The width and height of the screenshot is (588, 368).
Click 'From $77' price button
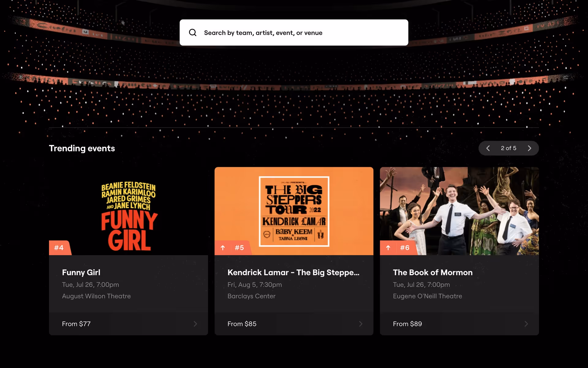pyautogui.click(x=76, y=324)
